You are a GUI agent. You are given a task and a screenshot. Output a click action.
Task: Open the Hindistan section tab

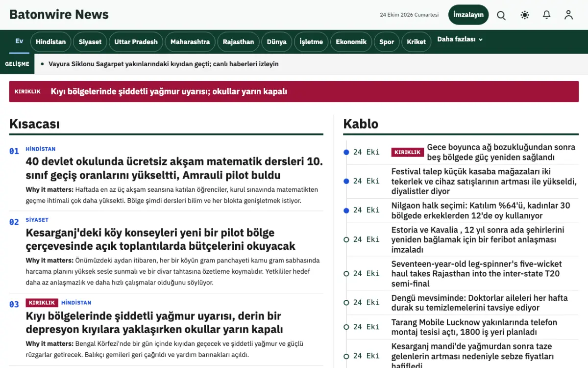point(51,42)
